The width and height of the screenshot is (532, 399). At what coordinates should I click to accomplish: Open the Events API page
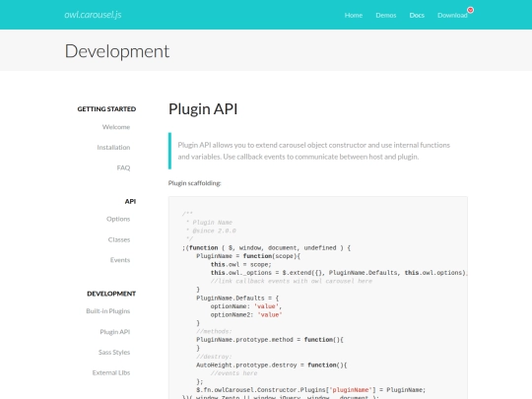point(120,260)
